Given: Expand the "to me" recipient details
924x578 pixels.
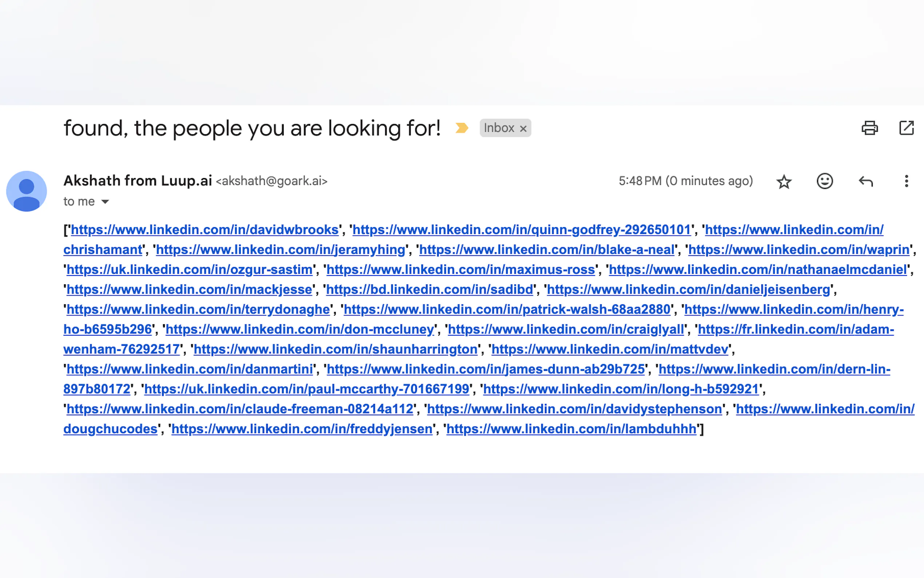Looking at the screenshot, I should [x=105, y=202].
